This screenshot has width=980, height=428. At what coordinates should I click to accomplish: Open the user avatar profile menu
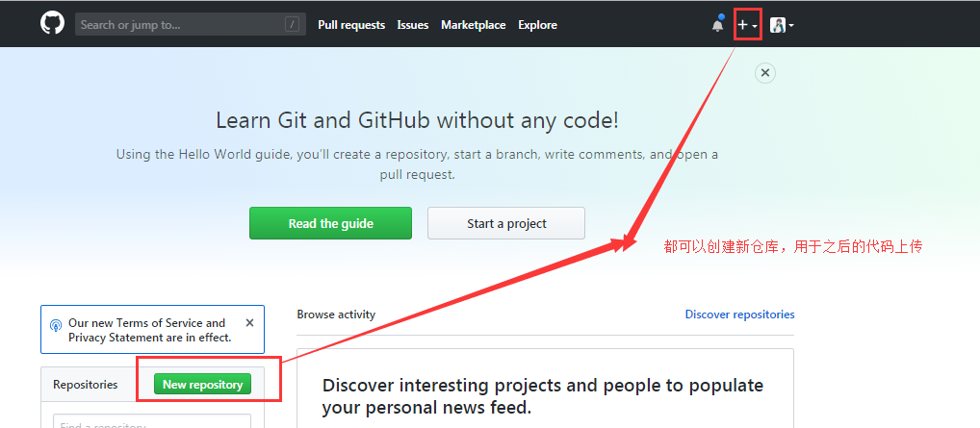pos(782,25)
